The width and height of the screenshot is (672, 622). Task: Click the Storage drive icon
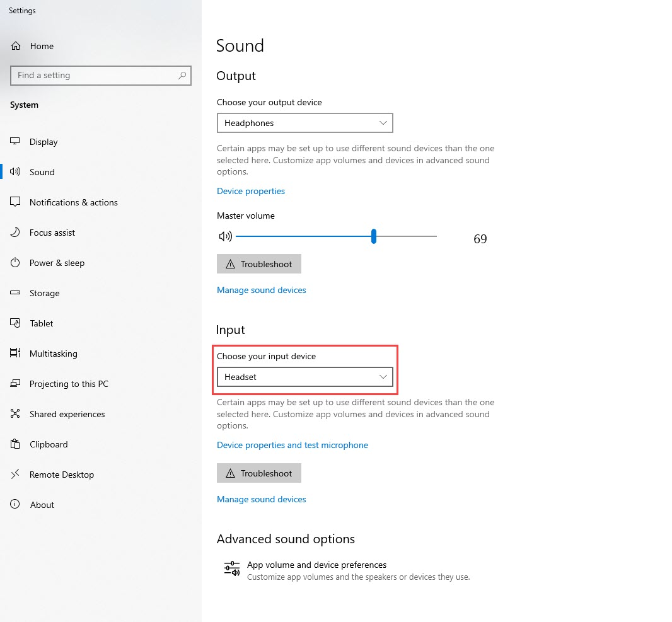tap(14, 293)
